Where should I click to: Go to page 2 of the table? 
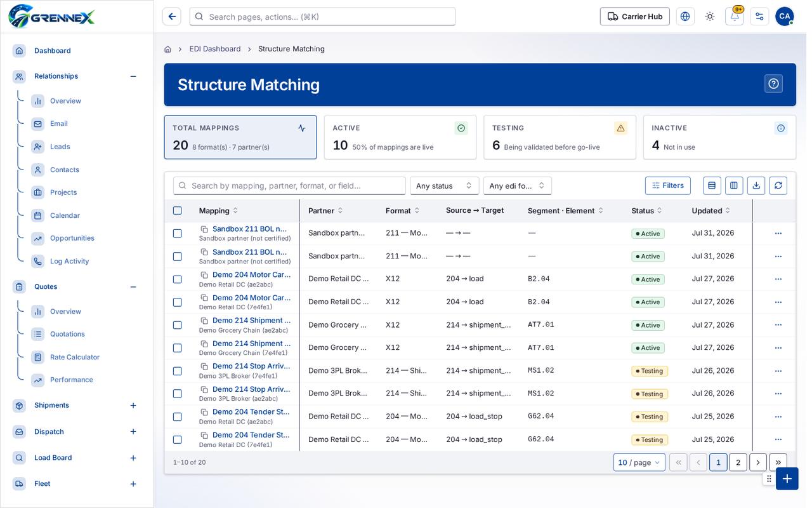(x=738, y=462)
